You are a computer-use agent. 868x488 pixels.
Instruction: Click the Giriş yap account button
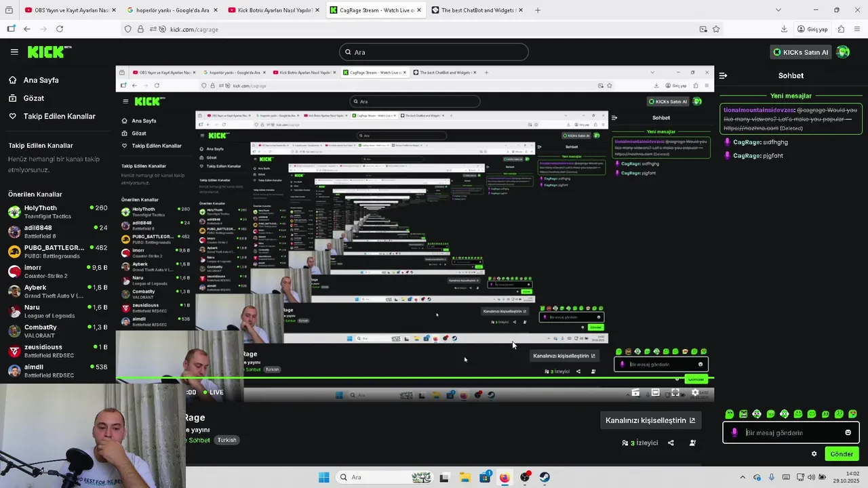813,29
